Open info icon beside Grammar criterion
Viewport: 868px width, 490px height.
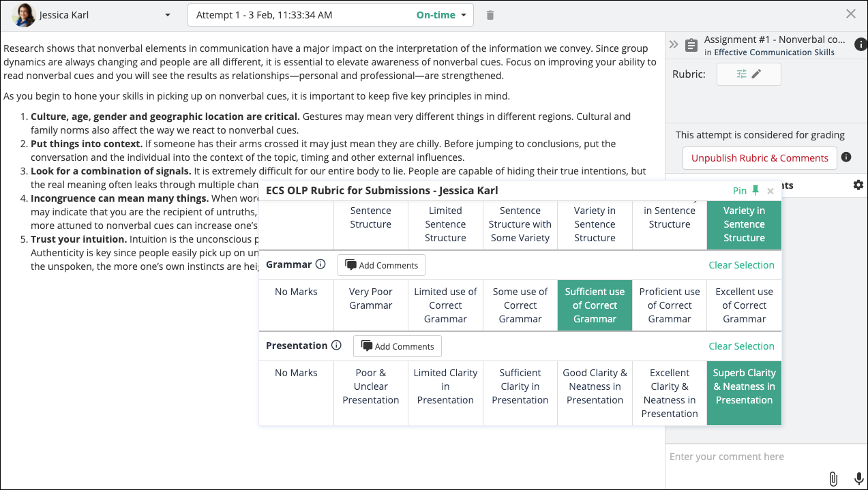tap(320, 264)
